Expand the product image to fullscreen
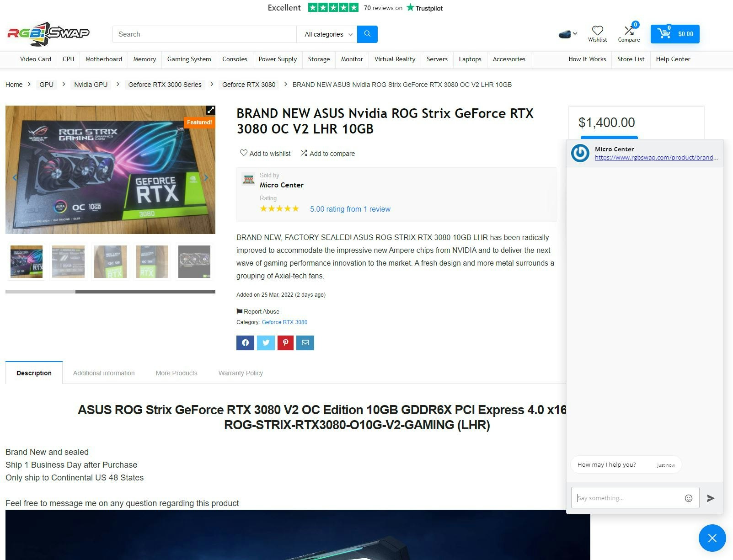Image resolution: width=733 pixels, height=560 pixels. 210,110
